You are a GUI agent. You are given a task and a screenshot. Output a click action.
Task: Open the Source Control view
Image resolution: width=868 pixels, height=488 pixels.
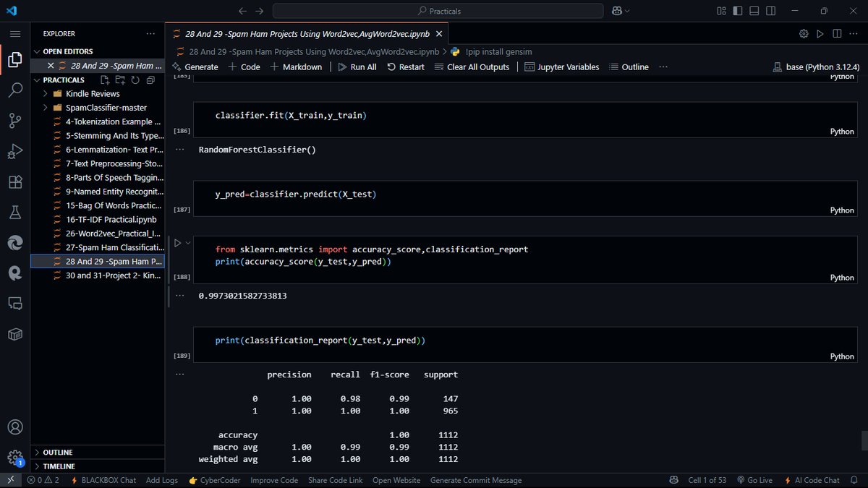[x=14, y=121]
